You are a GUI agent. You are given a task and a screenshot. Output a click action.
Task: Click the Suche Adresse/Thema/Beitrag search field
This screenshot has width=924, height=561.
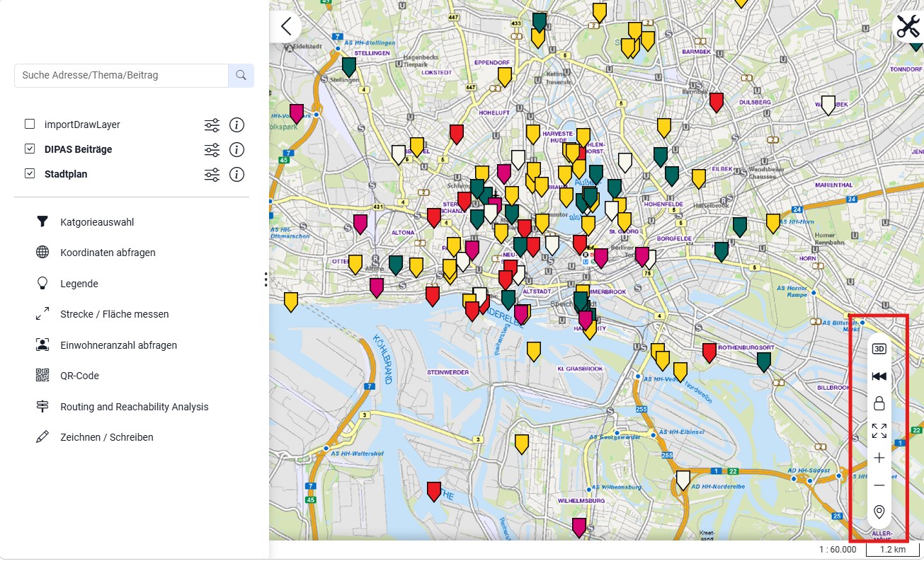(x=121, y=75)
